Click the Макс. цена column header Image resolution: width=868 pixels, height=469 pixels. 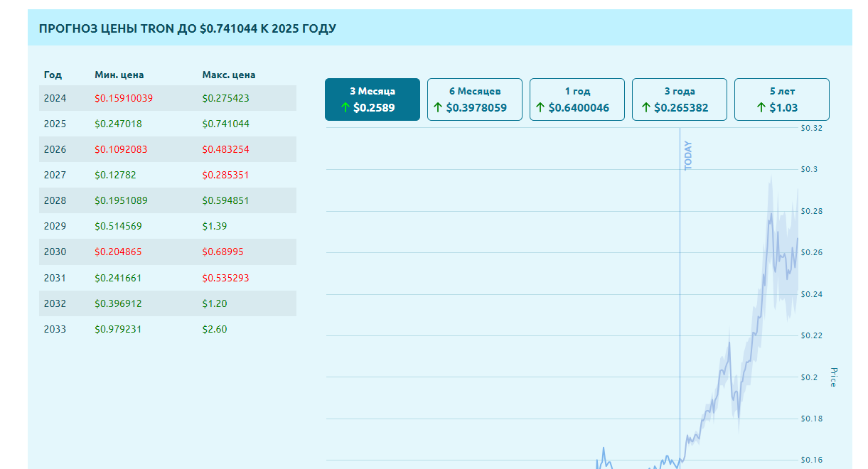[229, 75]
